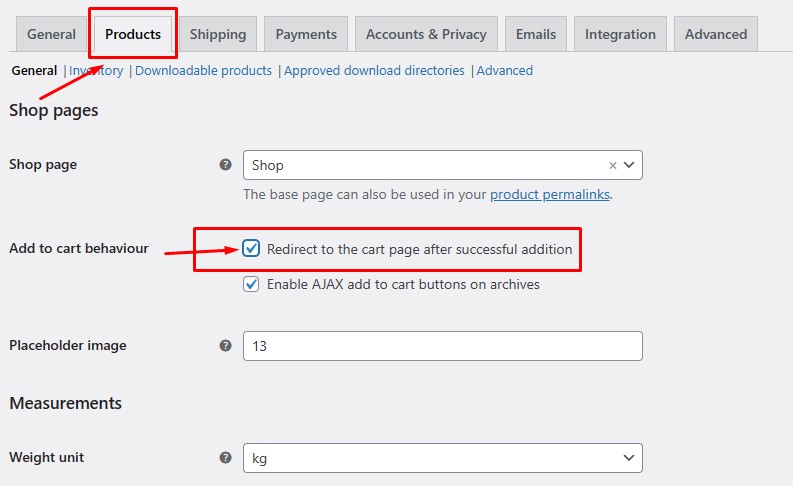Open Approved download directories link
This screenshot has width=793, height=486.
pyautogui.click(x=374, y=71)
